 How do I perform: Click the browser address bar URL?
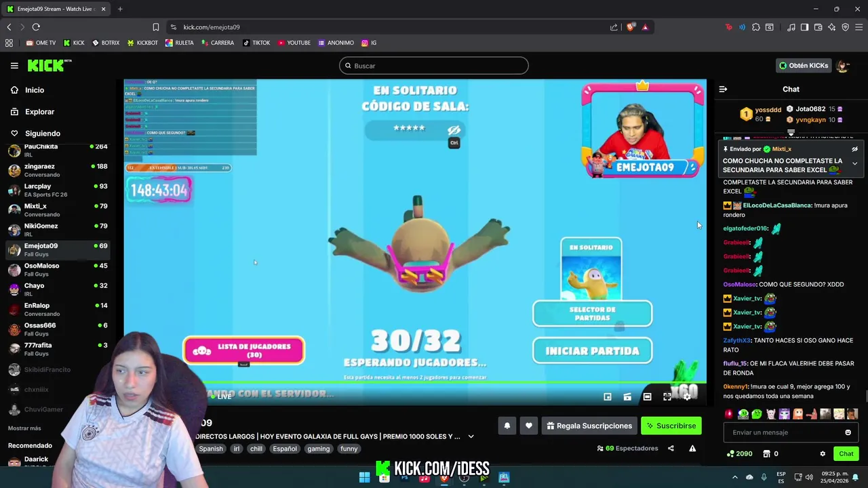click(x=212, y=27)
